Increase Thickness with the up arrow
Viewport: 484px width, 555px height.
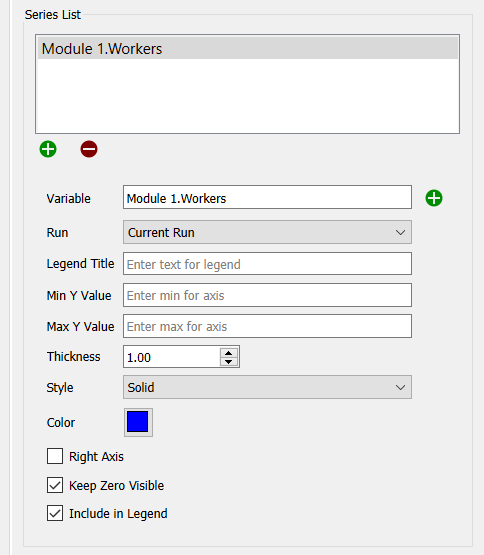tap(229, 353)
